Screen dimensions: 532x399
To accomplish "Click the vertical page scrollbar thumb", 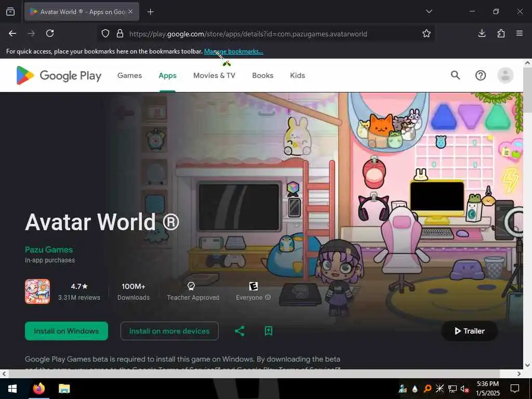I will [x=528, y=90].
